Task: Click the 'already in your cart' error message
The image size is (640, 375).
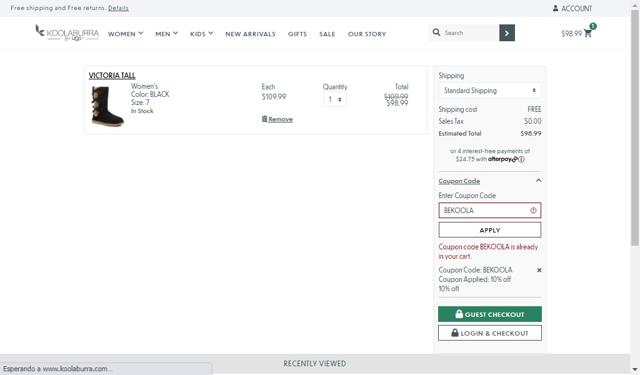Action: tap(488, 251)
